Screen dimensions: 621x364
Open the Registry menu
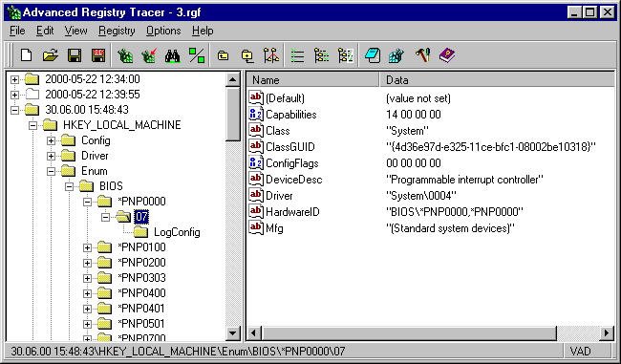[x=117, y=31]
